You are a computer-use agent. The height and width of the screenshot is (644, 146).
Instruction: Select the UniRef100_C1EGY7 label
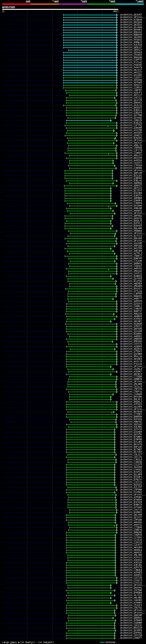tap(131, 77)
